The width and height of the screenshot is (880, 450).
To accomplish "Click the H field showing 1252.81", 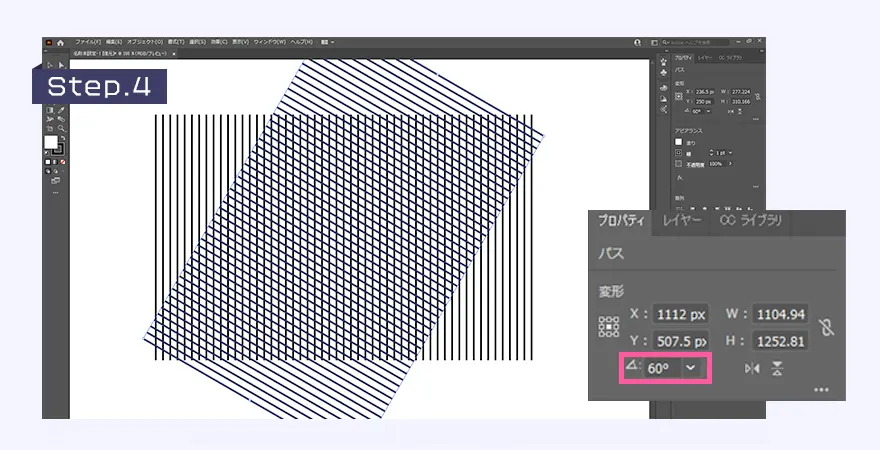I will coord(781,341).
